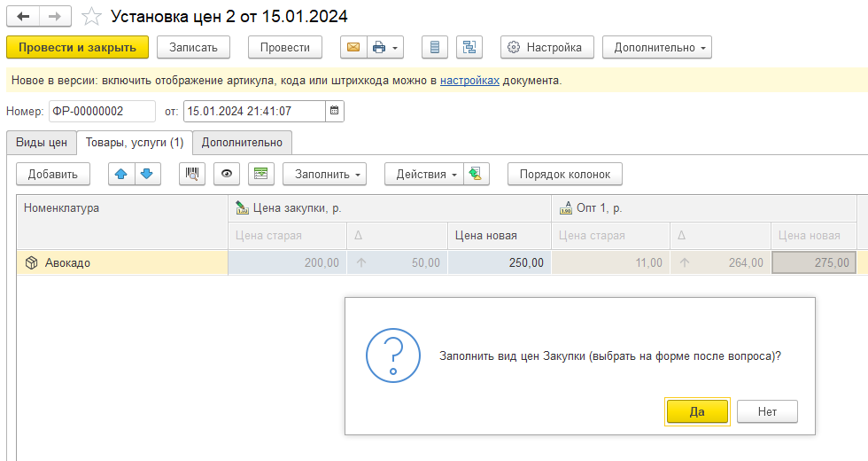Open calendar picker for document date
Image resolution: width=868 pixels, height=461 pixels.
coord(335,111)
